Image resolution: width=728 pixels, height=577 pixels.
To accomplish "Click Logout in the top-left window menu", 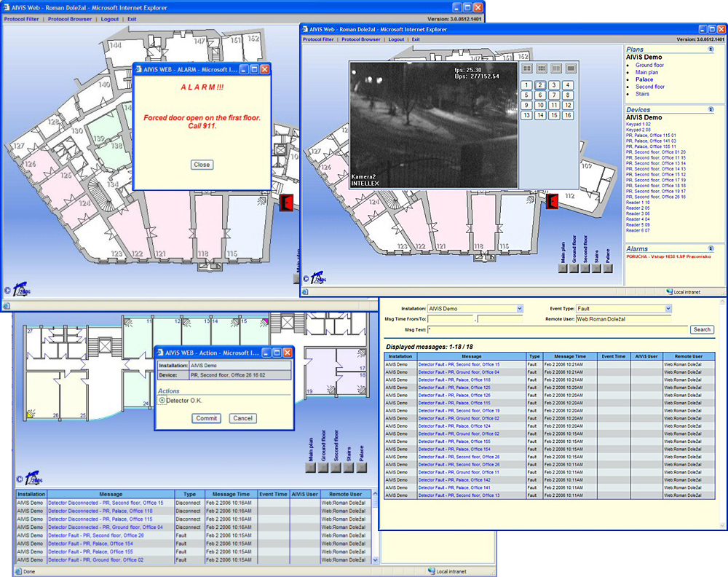I will (x=110, y=19).
